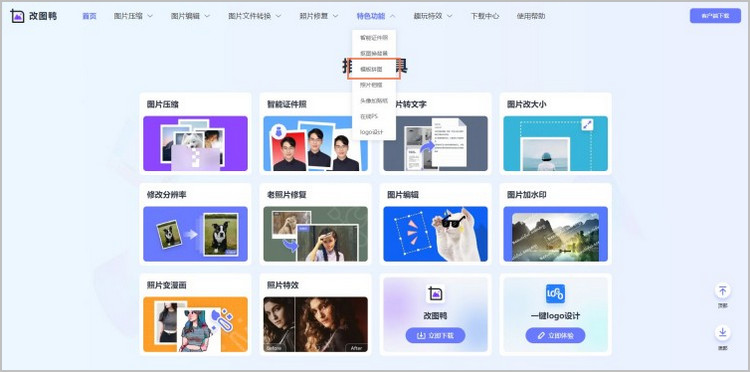Click the 改图鸭 logo in the header
The height and width of the screenshot is (372, 750).
pyautogui.click(x=33, y=16)
